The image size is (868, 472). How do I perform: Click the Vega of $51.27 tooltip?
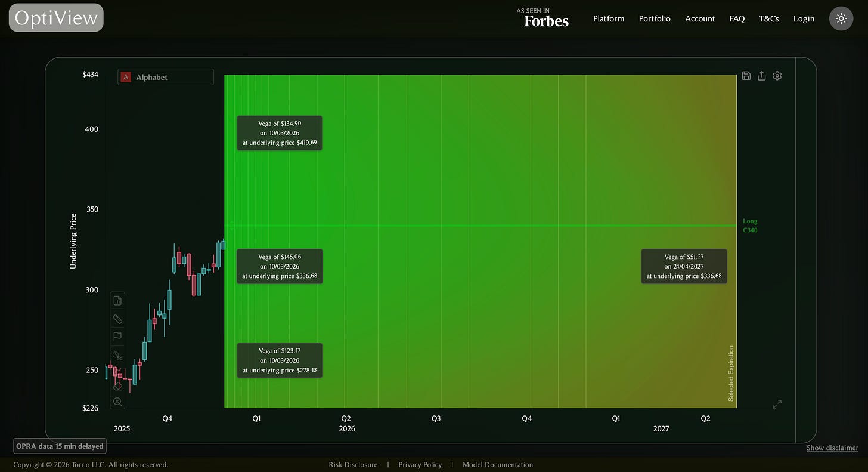click(x=684, y=266)
